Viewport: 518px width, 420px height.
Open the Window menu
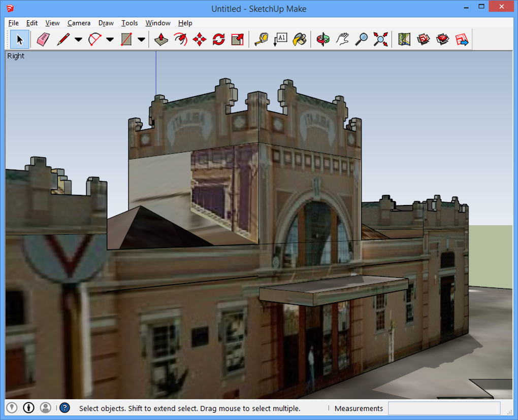[x=157, y=23]
